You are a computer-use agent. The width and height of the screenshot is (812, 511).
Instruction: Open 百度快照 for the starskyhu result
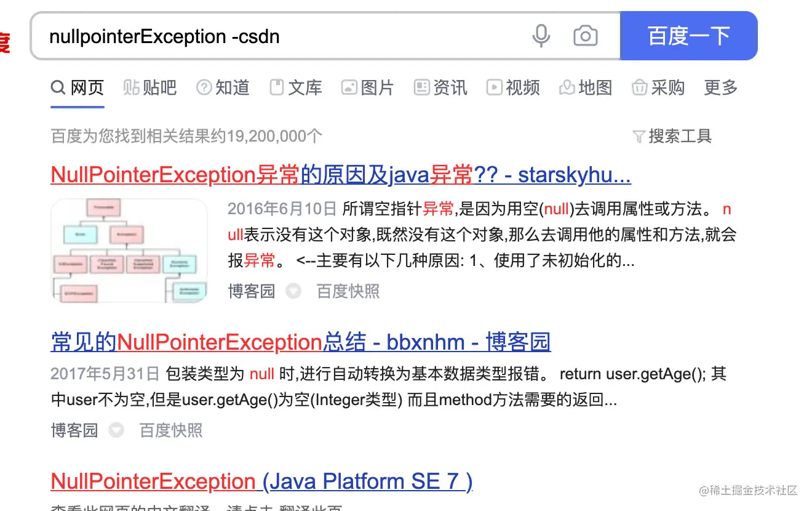[x=348, y=291]
